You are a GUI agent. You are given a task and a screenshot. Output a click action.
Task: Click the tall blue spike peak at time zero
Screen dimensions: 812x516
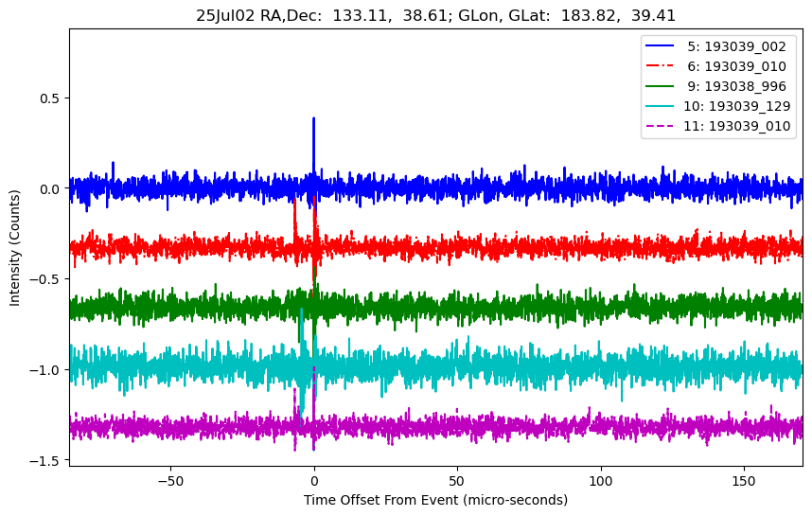click(313, 120)
